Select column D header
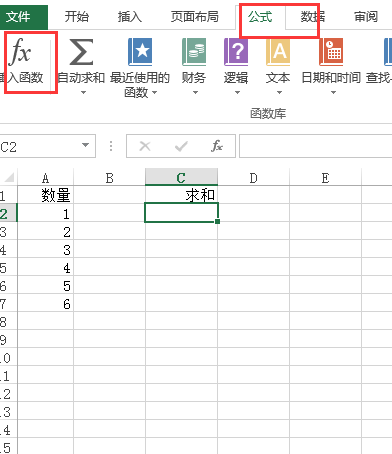 pyautogui.click(x=253, y=178)
